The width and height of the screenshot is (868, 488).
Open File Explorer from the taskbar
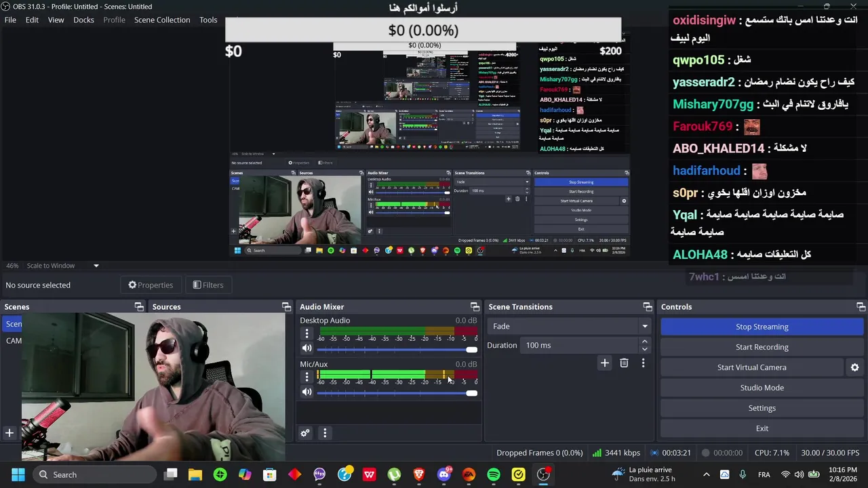click(195, 474)
